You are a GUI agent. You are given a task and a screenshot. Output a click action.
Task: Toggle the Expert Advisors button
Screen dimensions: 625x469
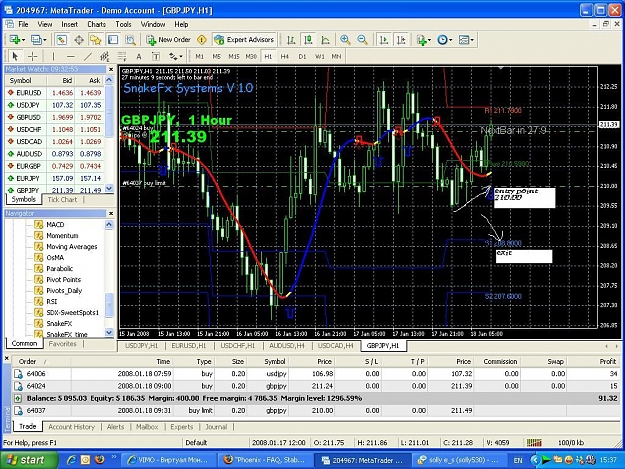244,40
